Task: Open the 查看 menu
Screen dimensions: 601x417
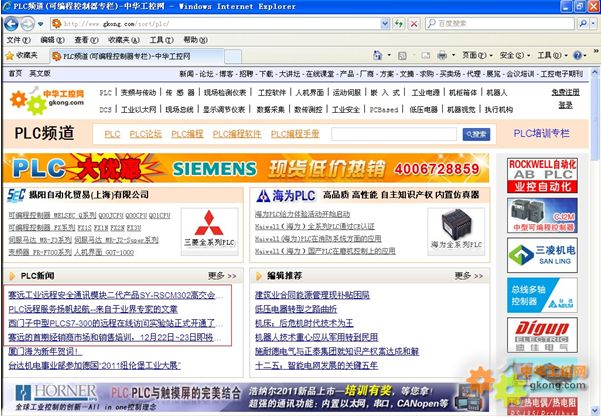Action: point(86,40)
